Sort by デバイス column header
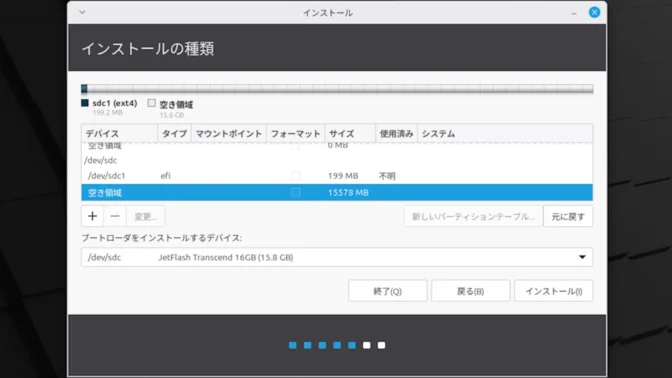The height and width of the screenshot is (378, 672). point(119,134)
